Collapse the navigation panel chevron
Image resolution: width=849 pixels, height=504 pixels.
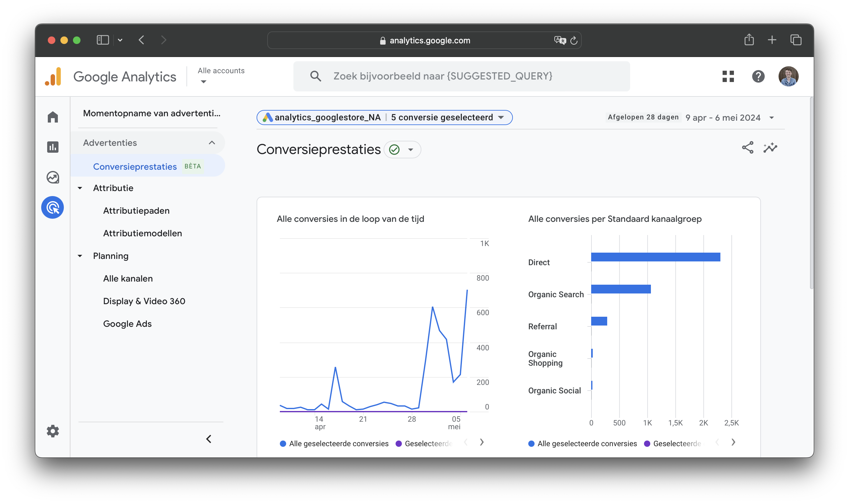pos(209,439)
